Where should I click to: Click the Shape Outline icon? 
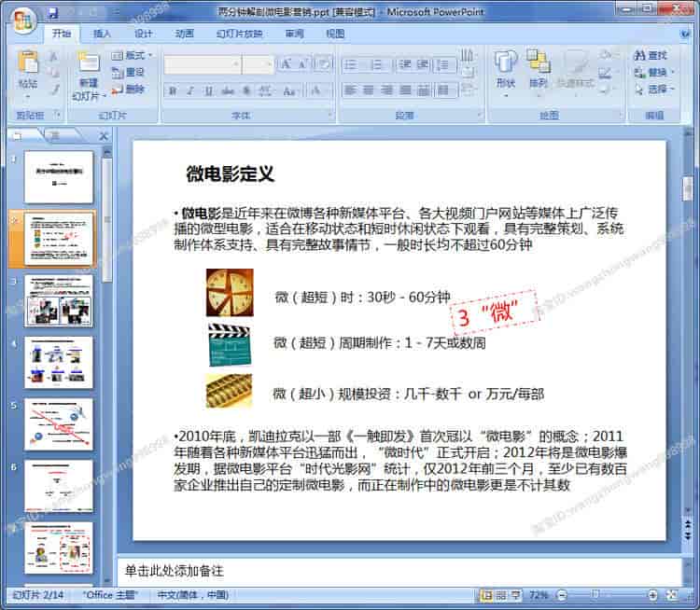pos(606,73)
